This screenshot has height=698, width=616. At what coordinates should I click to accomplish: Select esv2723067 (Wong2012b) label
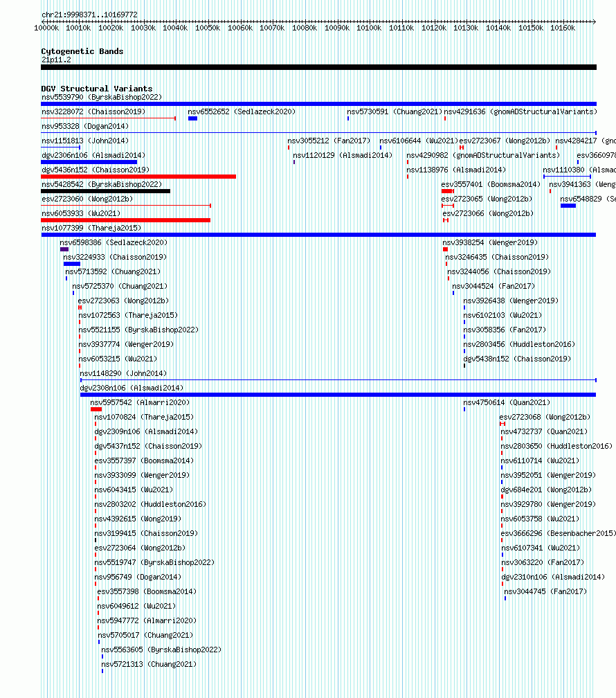click(x=505, y=141)
